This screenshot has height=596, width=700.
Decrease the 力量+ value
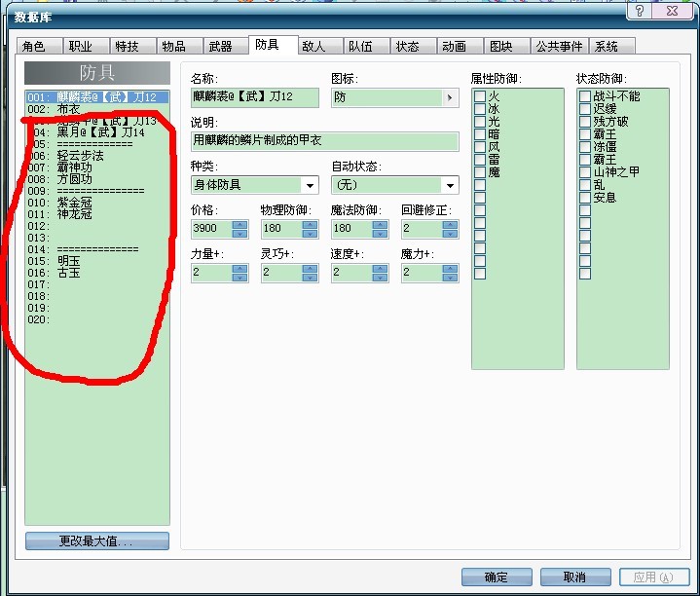coord(239,277)
